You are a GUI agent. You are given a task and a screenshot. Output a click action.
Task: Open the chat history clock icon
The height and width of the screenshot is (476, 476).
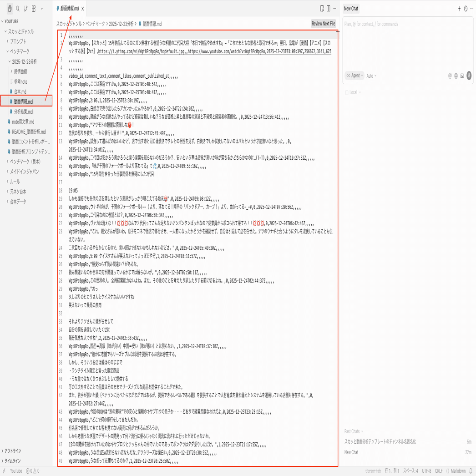(x=466, y=9)
